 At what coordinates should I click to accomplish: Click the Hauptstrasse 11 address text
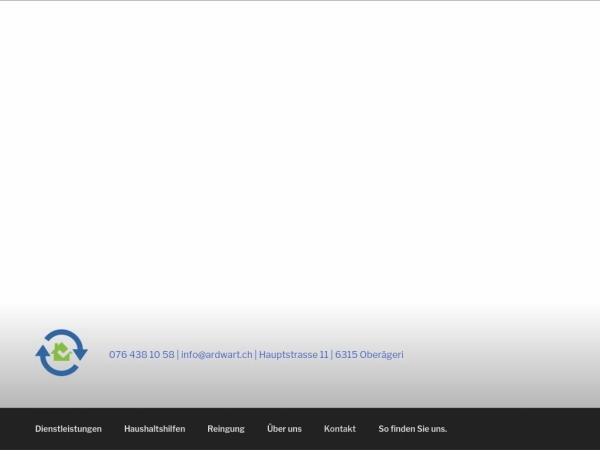(x=293, y=355)
